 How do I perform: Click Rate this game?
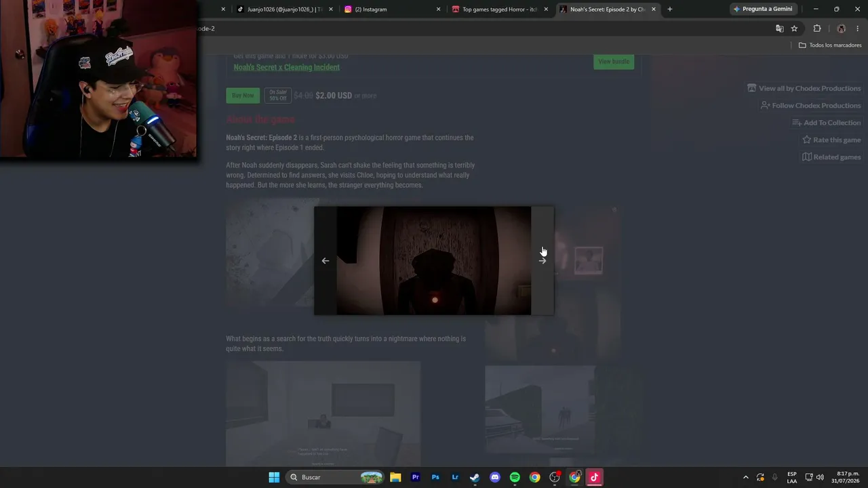(831, 140)
